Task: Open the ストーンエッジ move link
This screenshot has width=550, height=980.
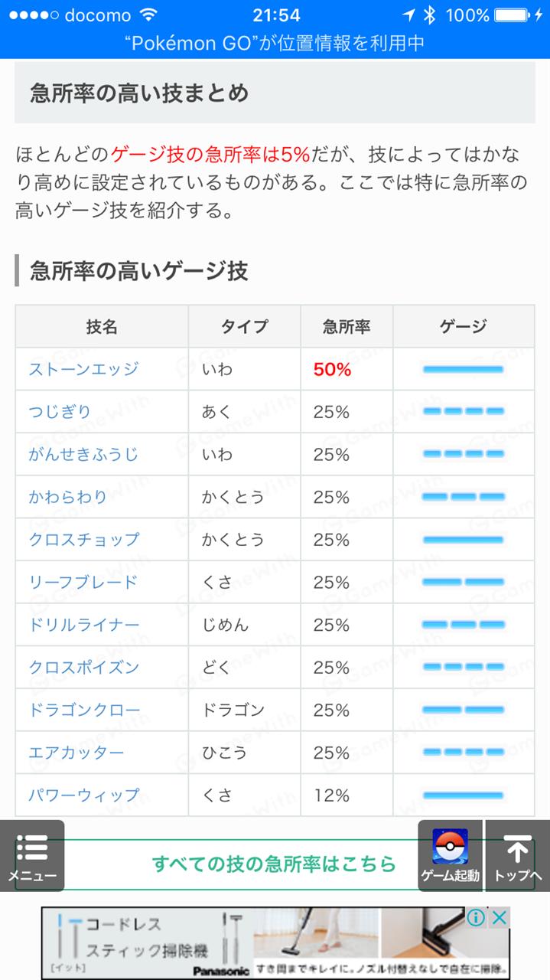Action: [83, 369]
